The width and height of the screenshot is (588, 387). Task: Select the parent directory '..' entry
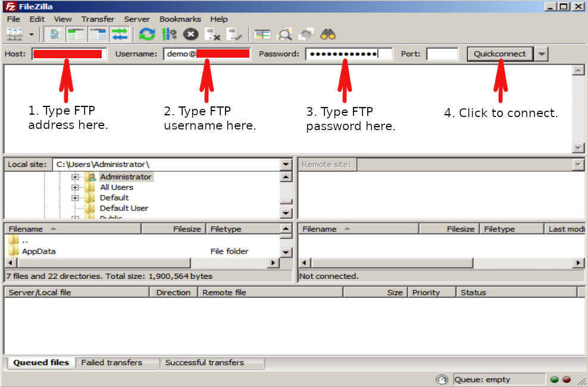[142, 241]
